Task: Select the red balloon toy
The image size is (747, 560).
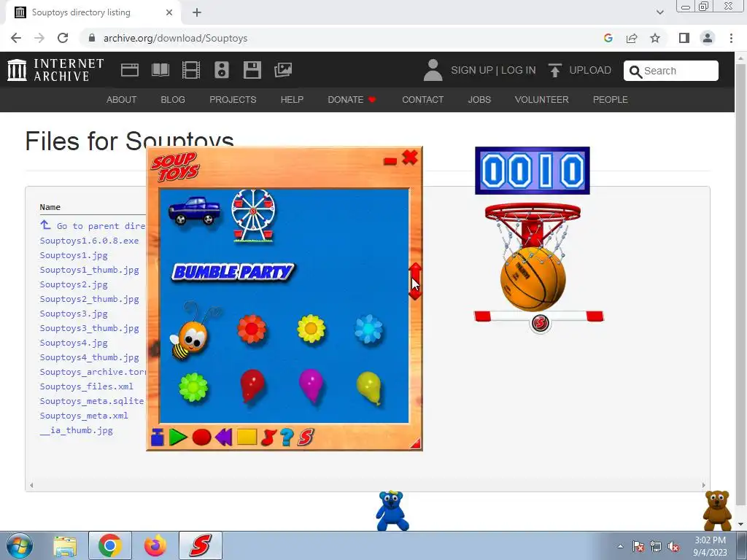Action: pyautogui.click(x=252, y=386)
